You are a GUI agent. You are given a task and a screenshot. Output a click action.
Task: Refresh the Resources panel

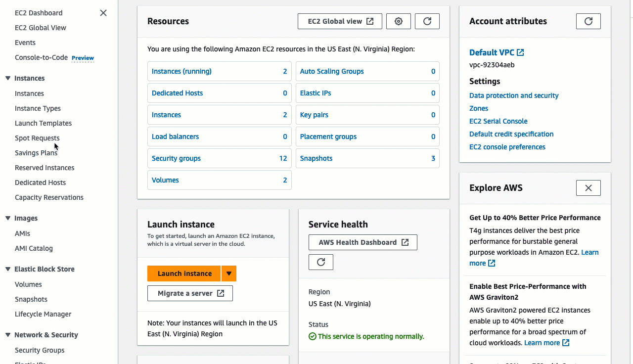[427, 21]
